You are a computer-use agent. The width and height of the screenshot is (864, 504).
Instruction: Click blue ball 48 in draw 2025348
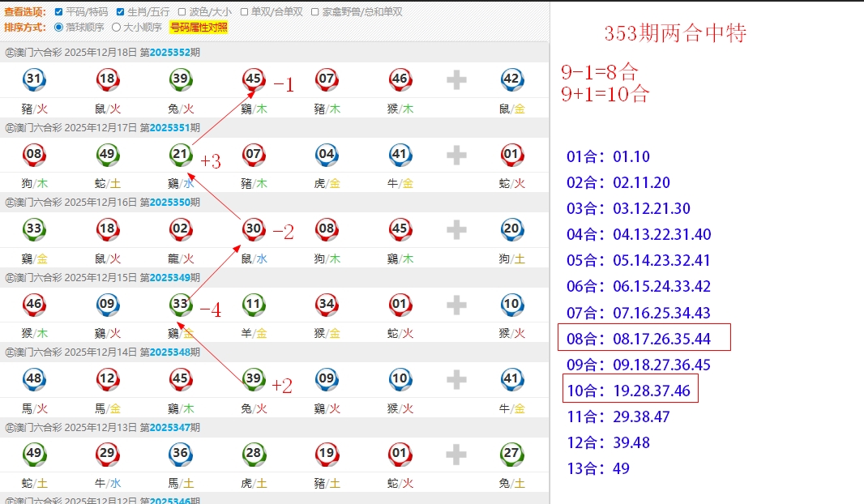pyautogui.click(x=34, y=379)
